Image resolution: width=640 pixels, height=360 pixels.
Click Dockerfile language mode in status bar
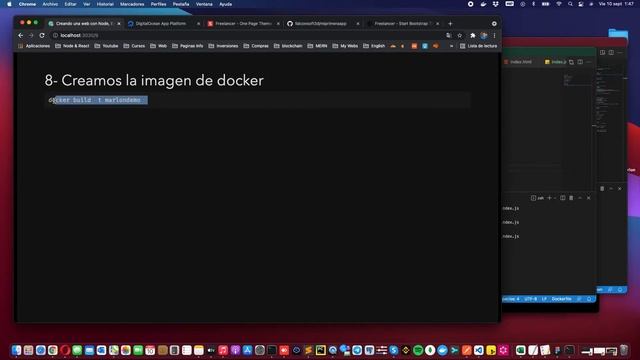(561, 299)
